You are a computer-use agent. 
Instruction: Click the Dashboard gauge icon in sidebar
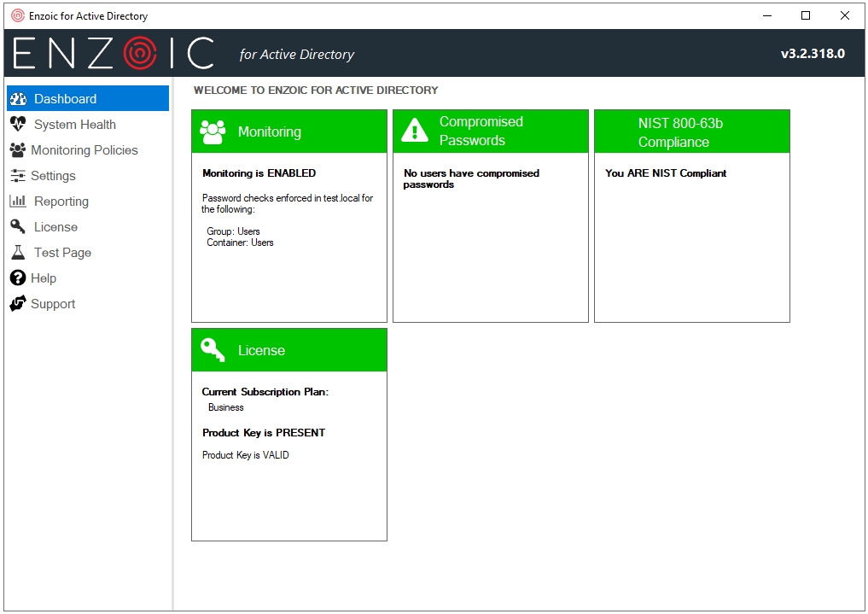pyautogui.click(x=18, y=99)
